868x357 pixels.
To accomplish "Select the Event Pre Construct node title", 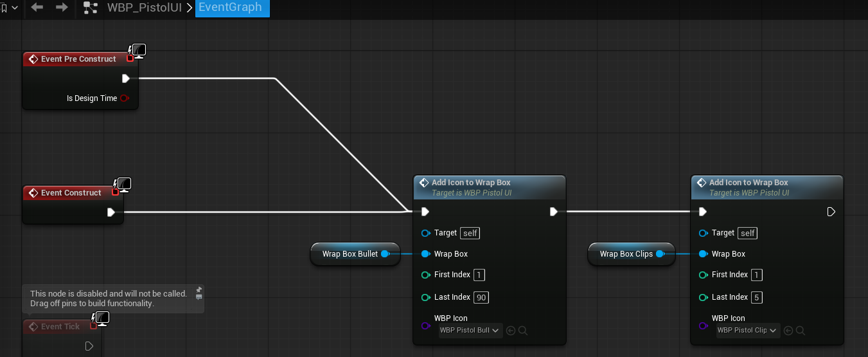I will [78, 59].
